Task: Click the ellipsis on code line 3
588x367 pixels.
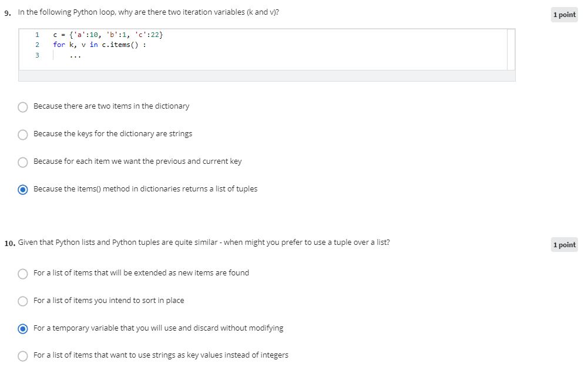Action: 75,56
